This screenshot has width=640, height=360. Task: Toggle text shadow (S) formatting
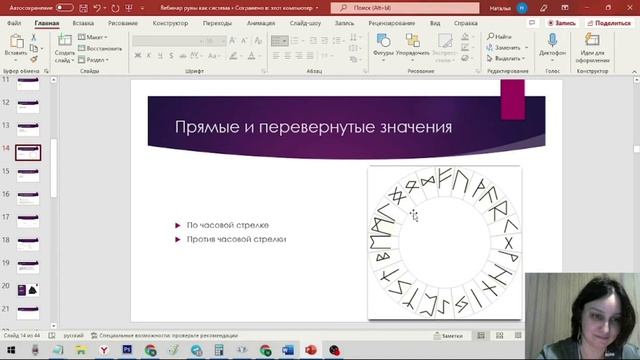pos(171,56)
